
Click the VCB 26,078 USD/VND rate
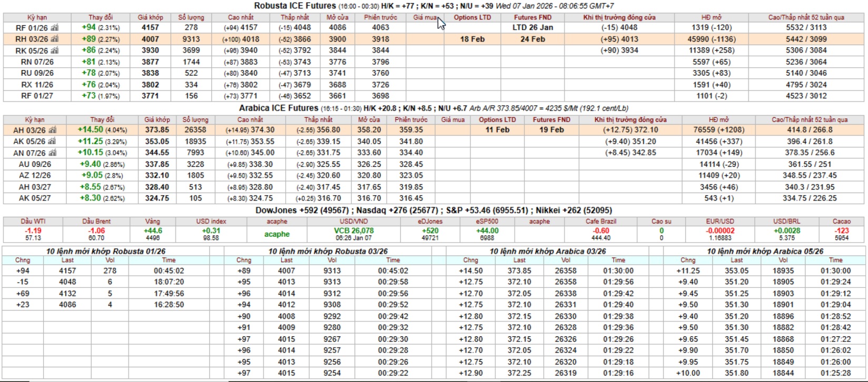point(353,231)
